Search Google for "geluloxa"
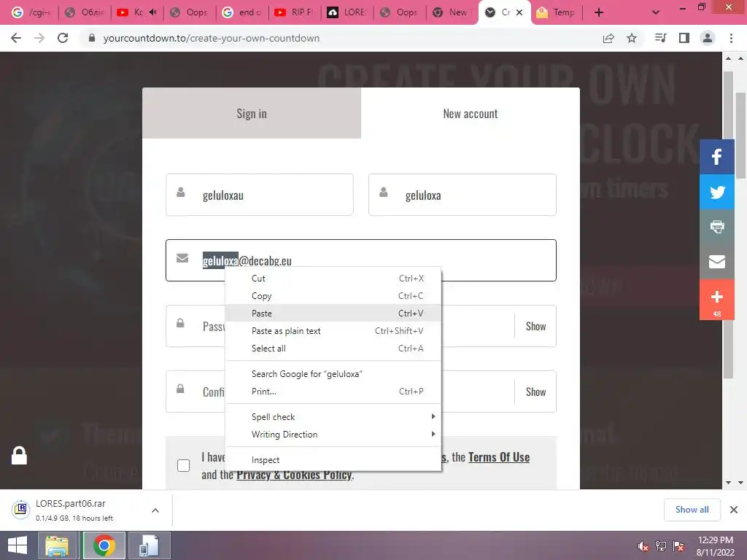Viewport: 747px width, 560px height. (333, 374)
